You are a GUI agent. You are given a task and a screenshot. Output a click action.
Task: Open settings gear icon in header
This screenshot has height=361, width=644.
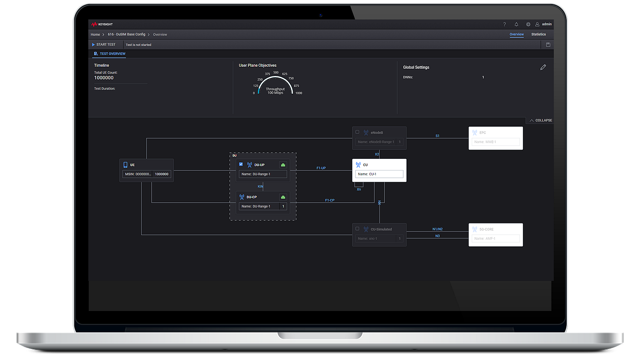[528, 25]
